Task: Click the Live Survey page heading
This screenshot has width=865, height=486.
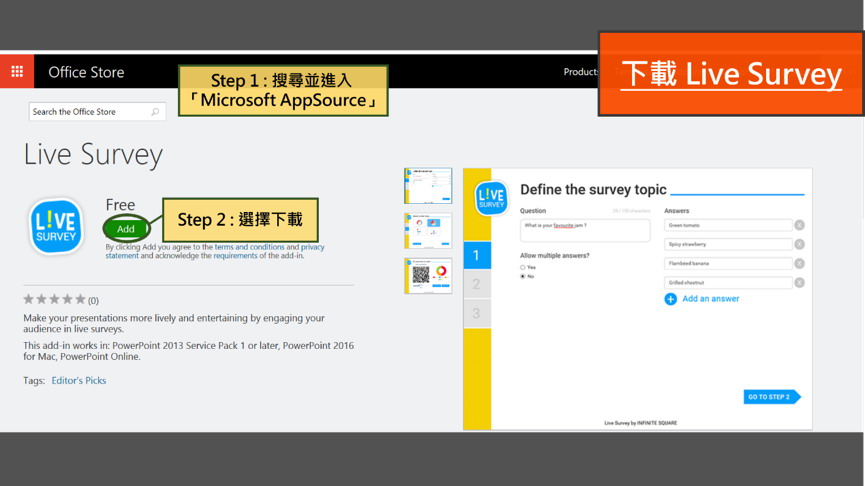Action: [x=93, y=154]
